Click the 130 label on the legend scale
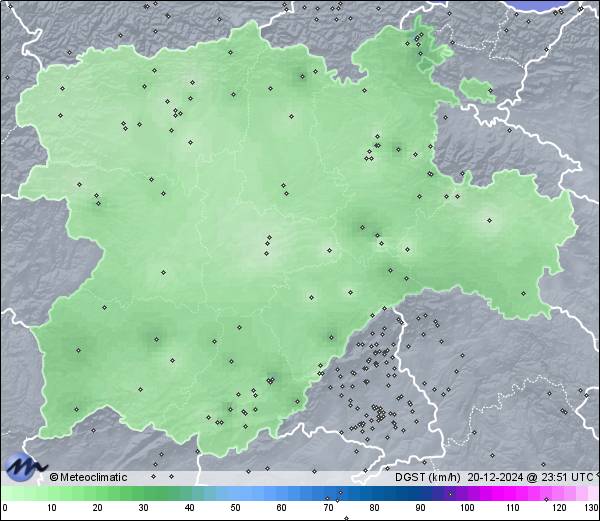 [x=591, y=508]
